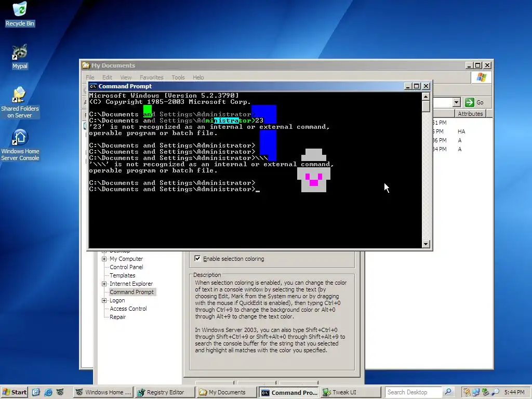Open the Help menu in My Documents
Image resolution: width=532 pixels, height=399 pixels.
pyautogui.click(x=198, y=77)
